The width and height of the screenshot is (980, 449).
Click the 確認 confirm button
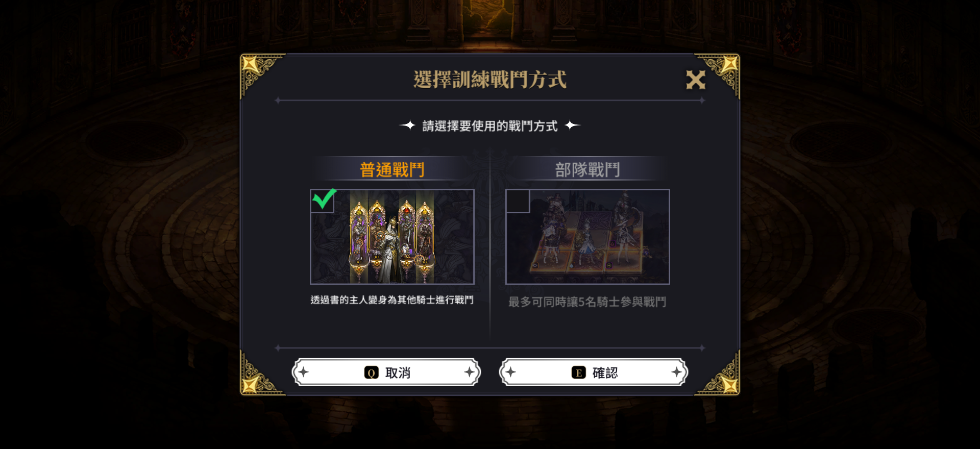(594, 372)
